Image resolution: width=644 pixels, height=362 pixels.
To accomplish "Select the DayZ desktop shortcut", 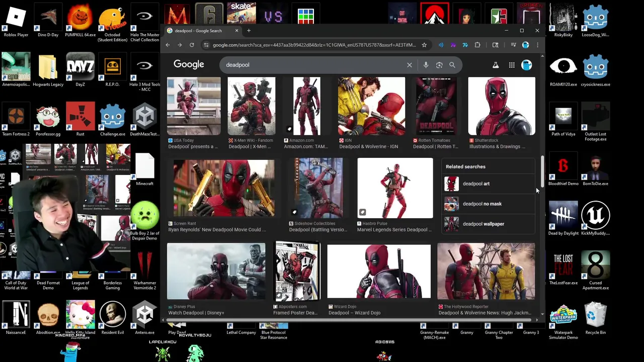I will point(80,70).
